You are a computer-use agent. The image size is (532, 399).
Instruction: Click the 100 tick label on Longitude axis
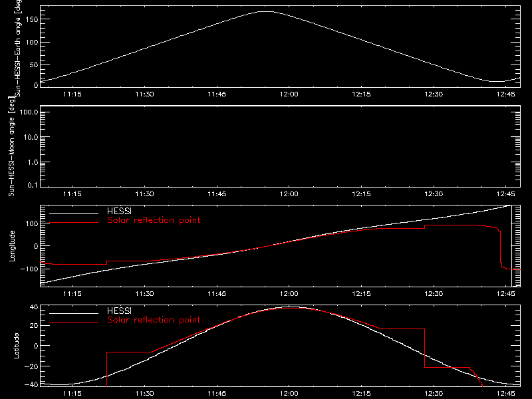[x=32, y=223]
